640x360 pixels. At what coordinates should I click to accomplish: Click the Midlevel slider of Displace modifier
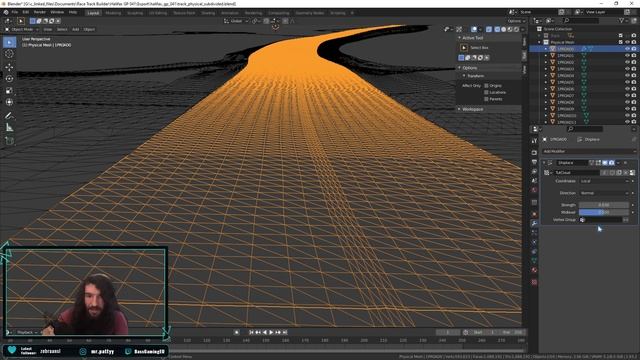pyautogui.click(x=604, y=212)
